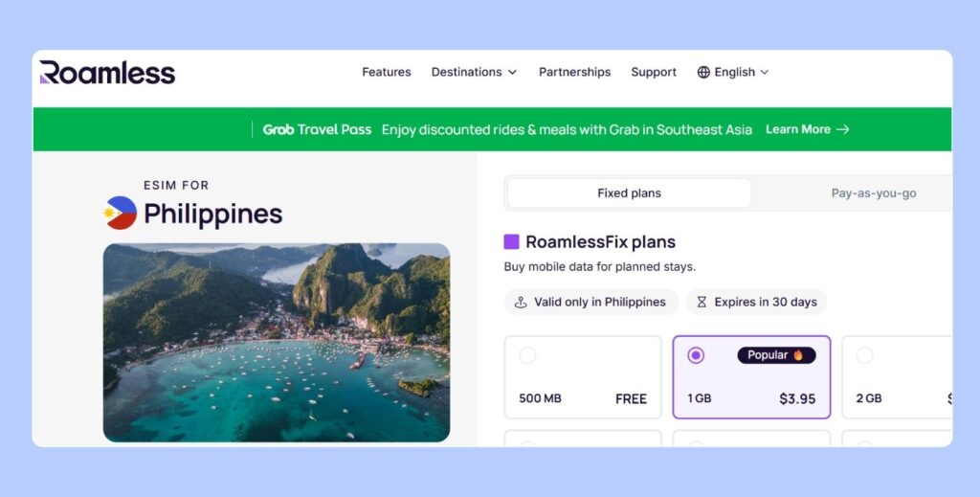The width and height of the screenshot is (980, 497).
Task: Click the Philippines flag icon
Action: pos(121,214)
